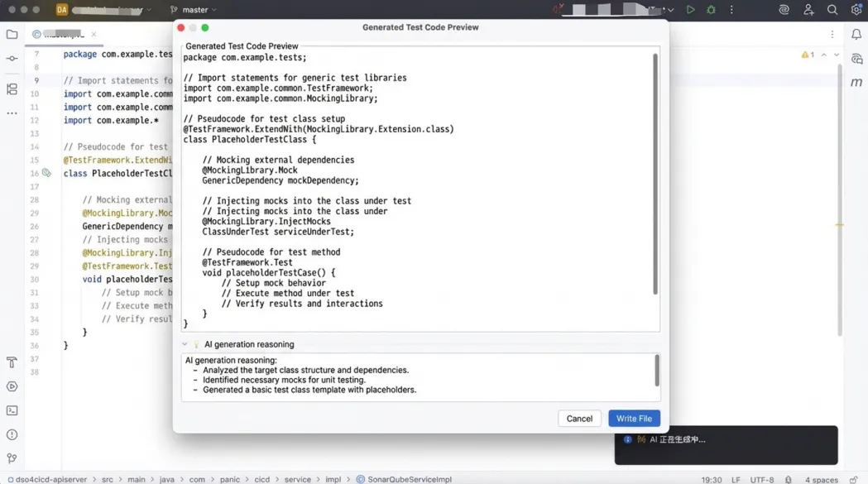Open the Structure tool window
This screenshot has width=868, height=484.
12,89
